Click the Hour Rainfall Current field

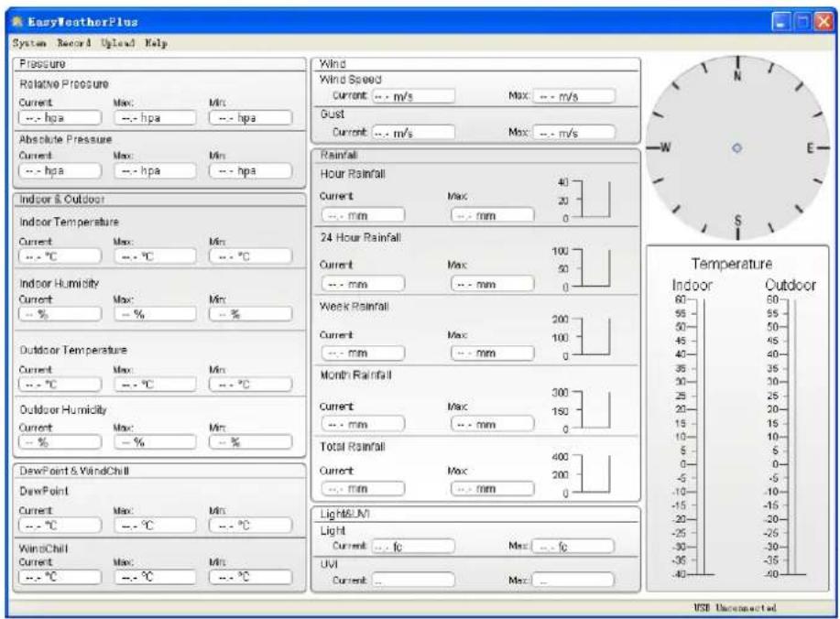tap(364, 215)
